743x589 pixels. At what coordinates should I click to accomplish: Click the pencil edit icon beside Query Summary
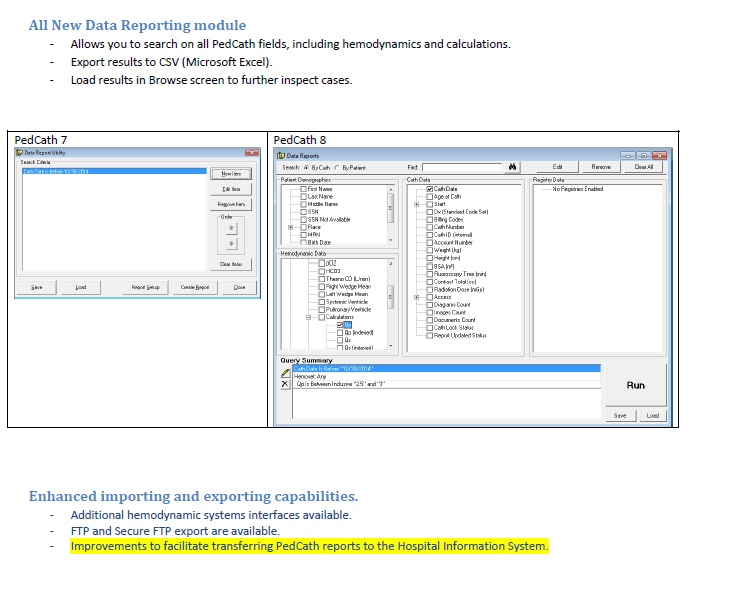(x=285, y=373)
